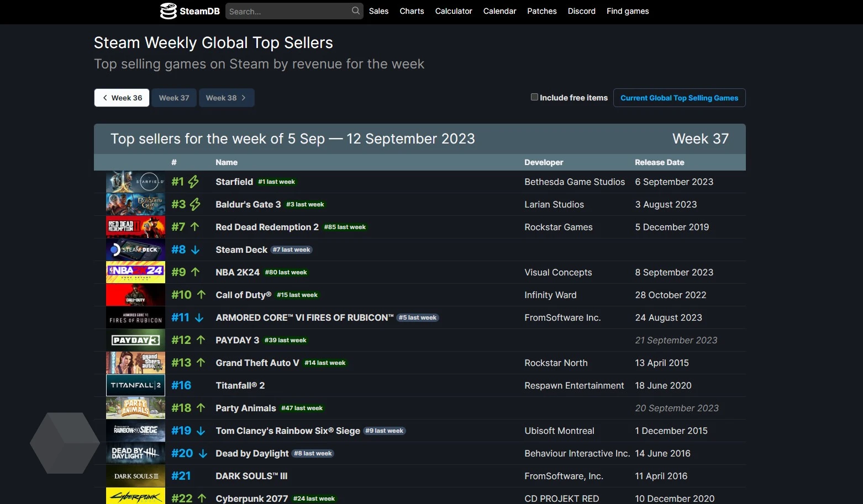Click the Starfield game thumbnail
The image size is (863, 504).
tap(135, 182)
